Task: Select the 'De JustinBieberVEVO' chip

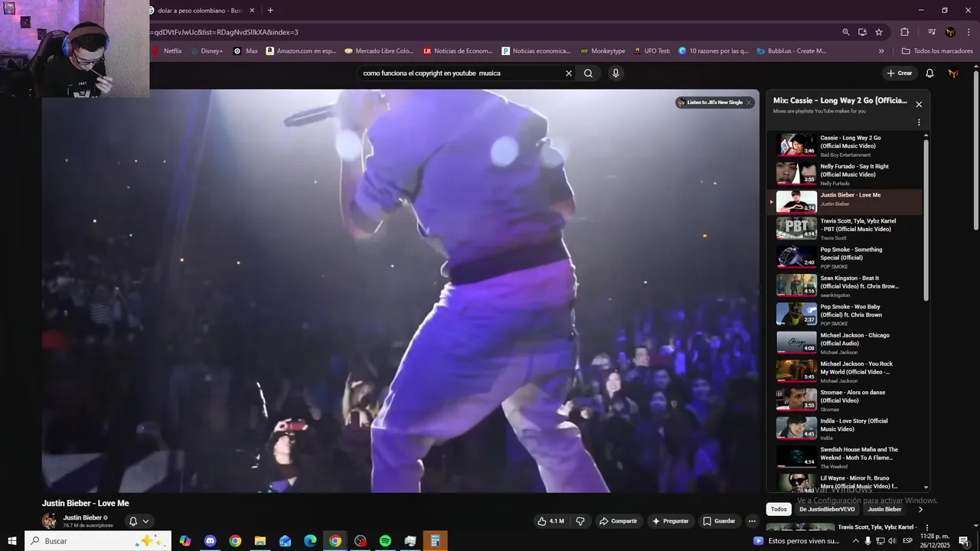Action: click(827, 510)
